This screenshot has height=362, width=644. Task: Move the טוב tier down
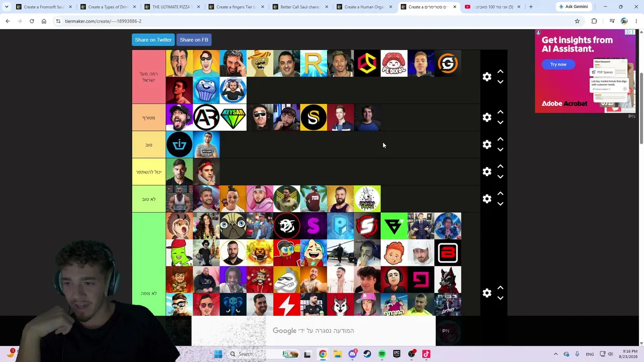point(500,149)
